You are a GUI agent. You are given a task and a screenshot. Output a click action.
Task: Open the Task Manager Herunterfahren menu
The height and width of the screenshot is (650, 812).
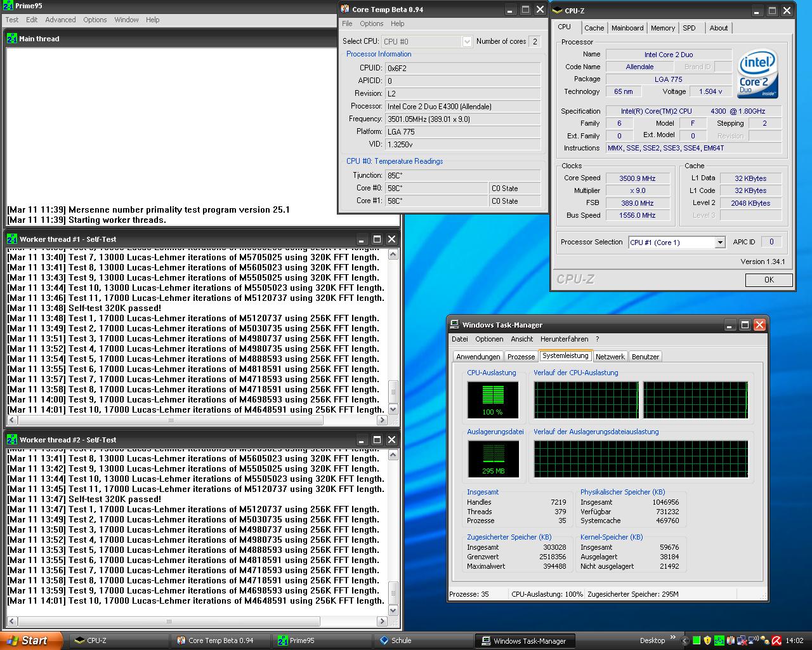(564, 339)
